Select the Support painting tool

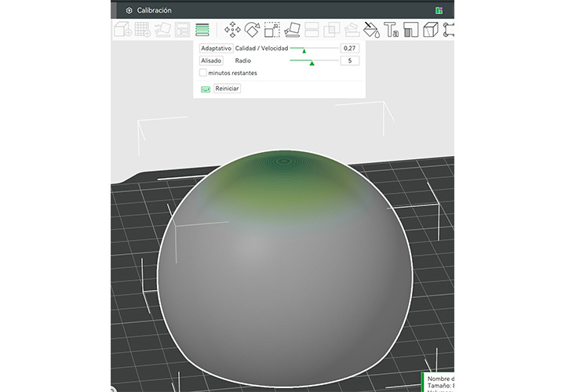coord(352,30)
